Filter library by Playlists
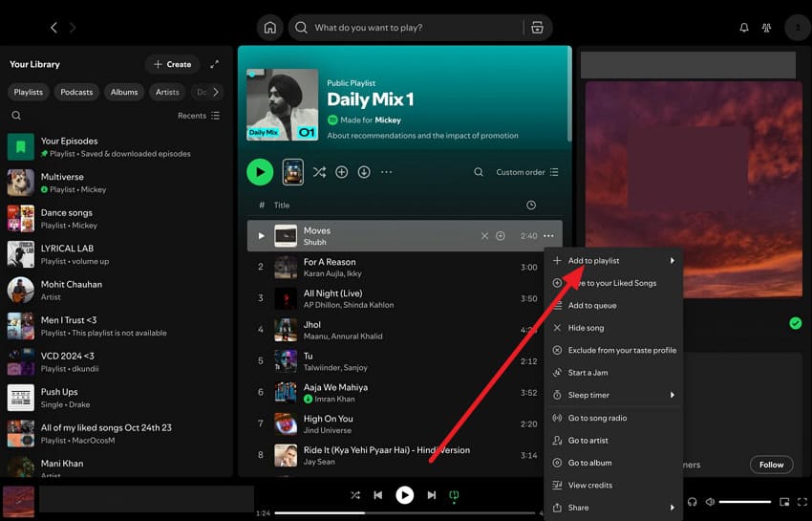The image size is (812, 521). (x=29, y=92)
